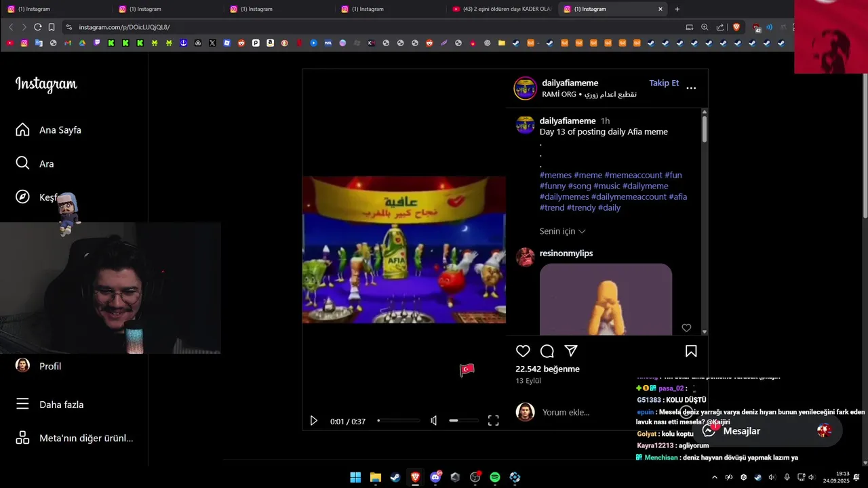Like the resinonmylips comment with the small heart
The height and width of the screenshot is (488, 868).
click(x=686, y=328)
